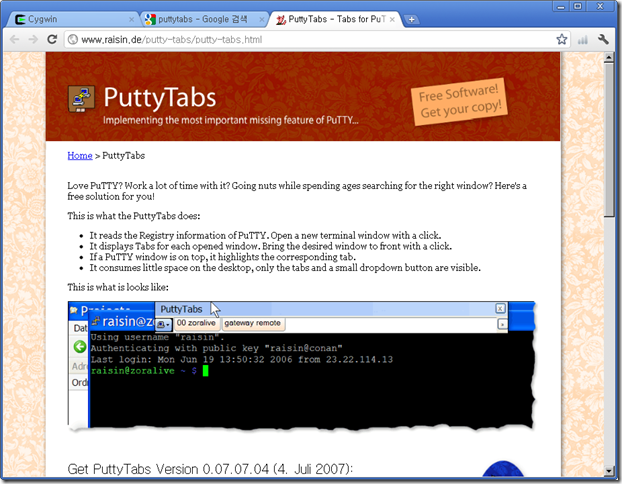
Task: Open the PuttyTabs session dropdown button
Action: 163,324
